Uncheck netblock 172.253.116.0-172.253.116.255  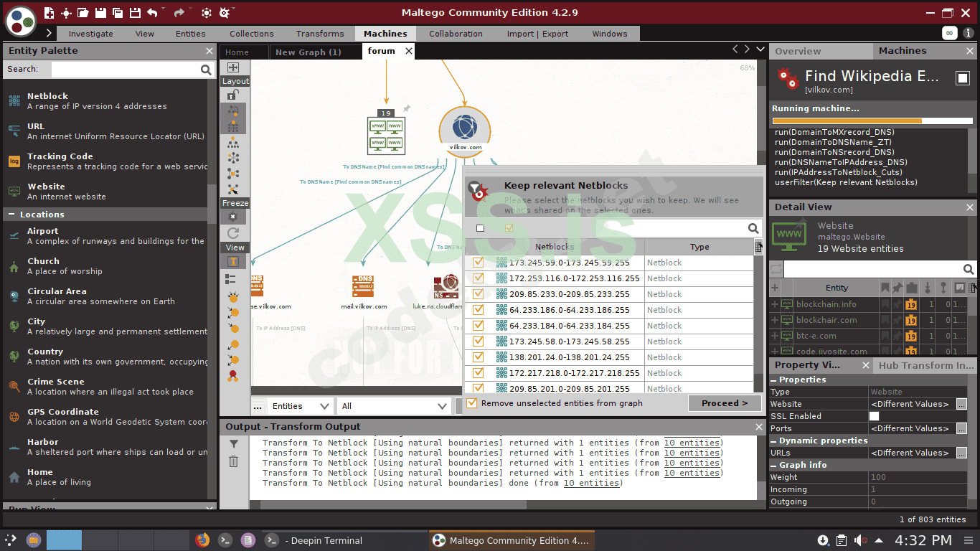(478, 278)
